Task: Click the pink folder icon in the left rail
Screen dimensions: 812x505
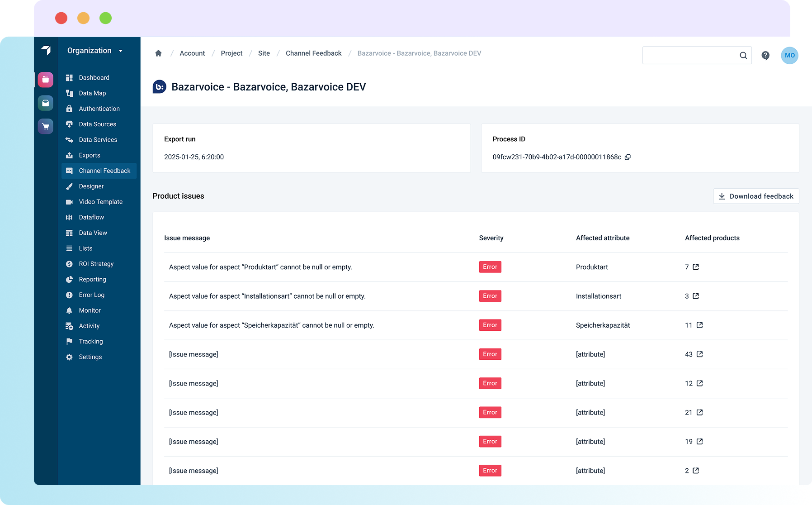Action: [46, 80]
